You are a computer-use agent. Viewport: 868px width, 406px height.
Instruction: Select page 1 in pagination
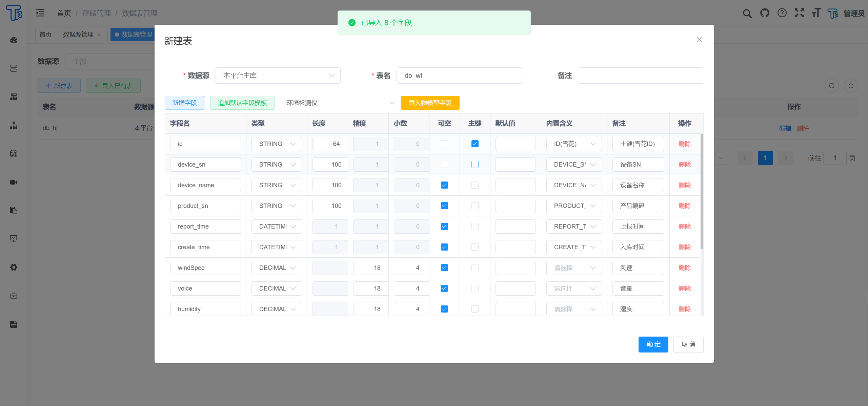click(x=765, y=158)
